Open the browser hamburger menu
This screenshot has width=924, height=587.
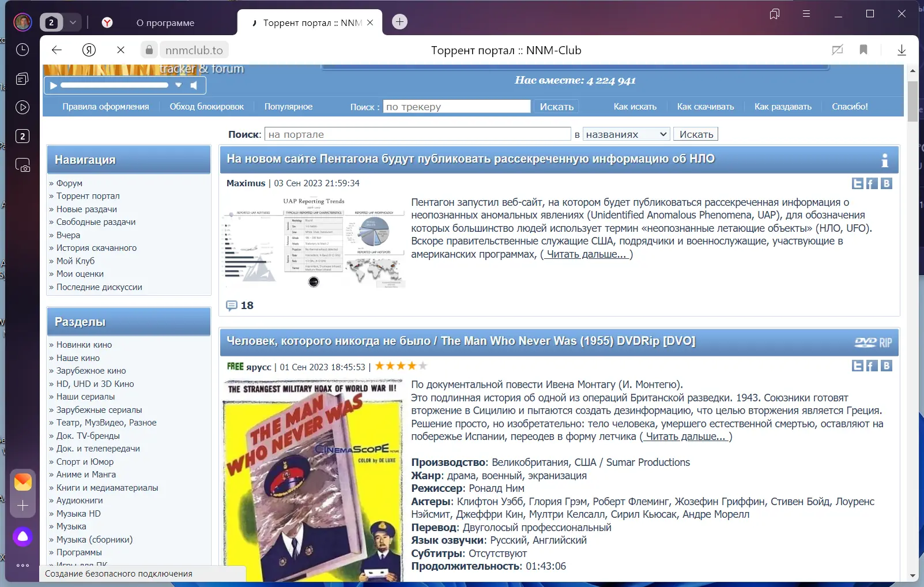click(x=806, y=14)
